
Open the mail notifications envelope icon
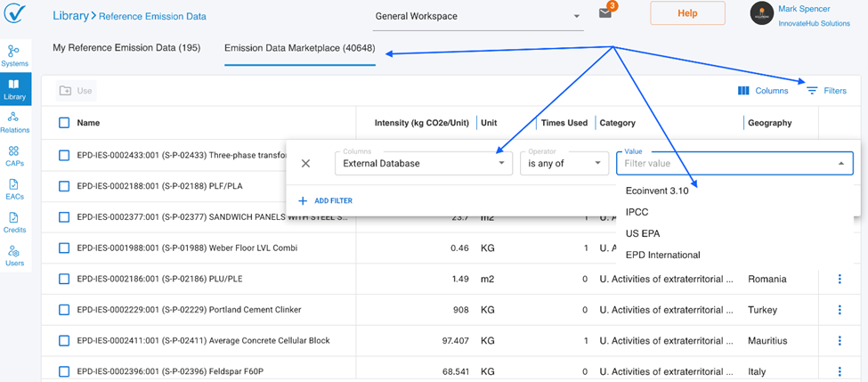605,14
